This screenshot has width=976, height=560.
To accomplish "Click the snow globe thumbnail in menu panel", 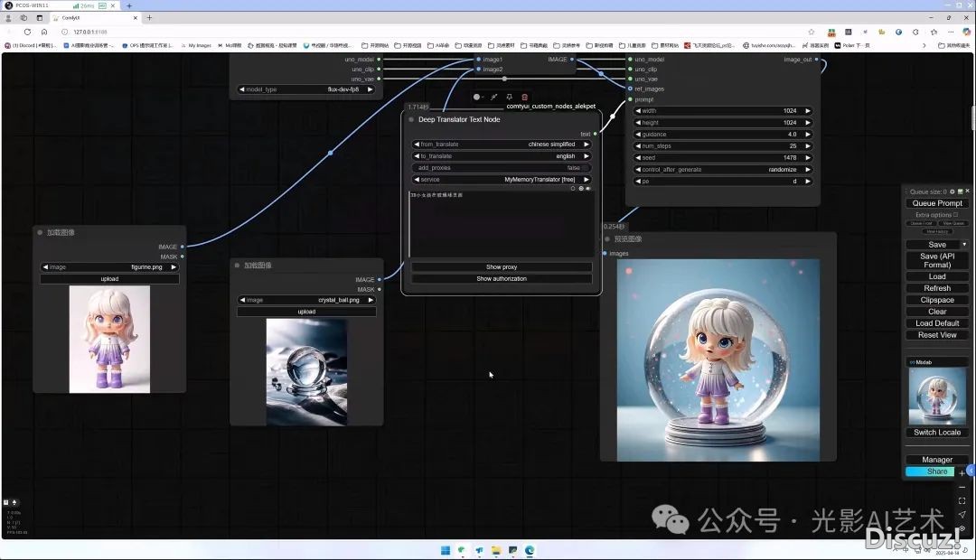I will click(937, 397).
